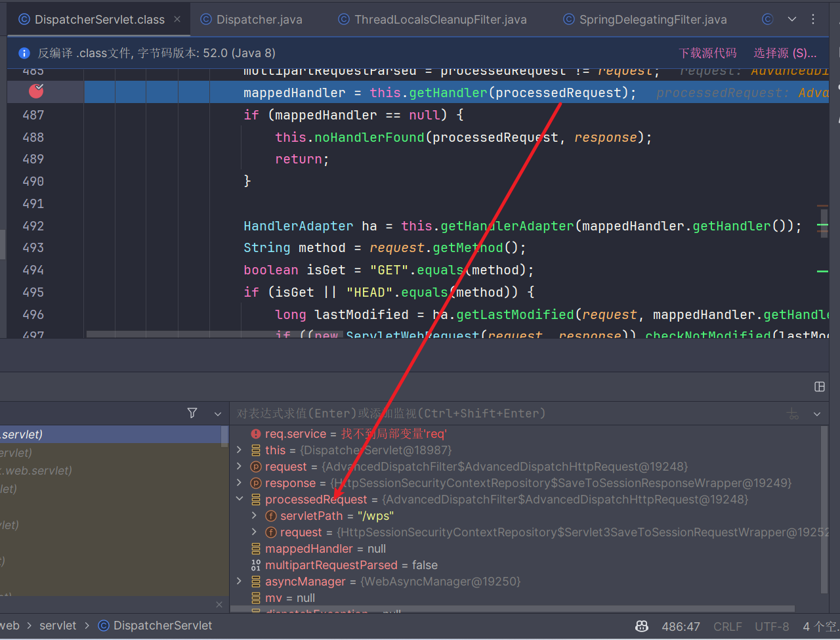The image size is (840, 640).
Task: Click the red error icon next to req.service
Action: click(256, 434)
